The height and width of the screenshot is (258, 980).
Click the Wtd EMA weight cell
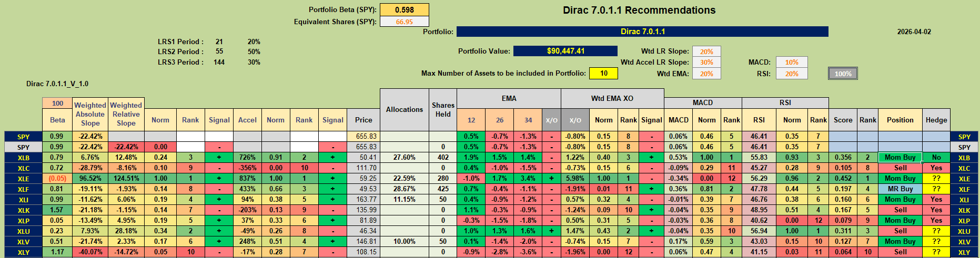point(706,74)
